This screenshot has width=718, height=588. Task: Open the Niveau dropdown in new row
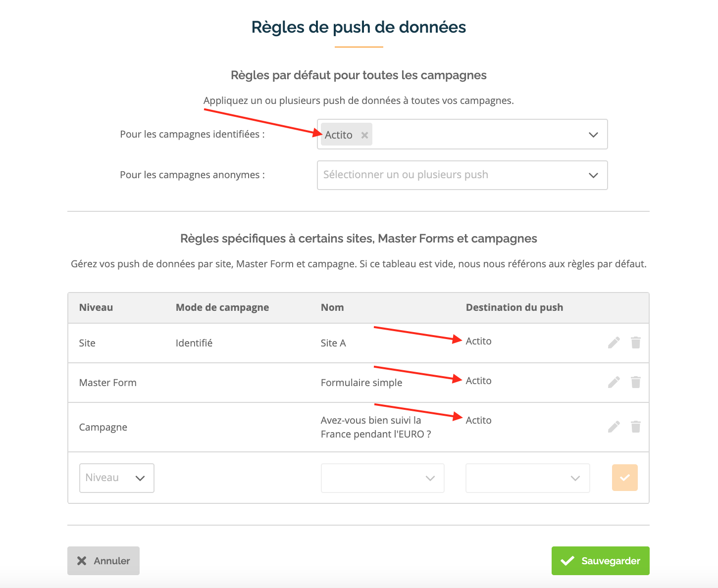116,478
